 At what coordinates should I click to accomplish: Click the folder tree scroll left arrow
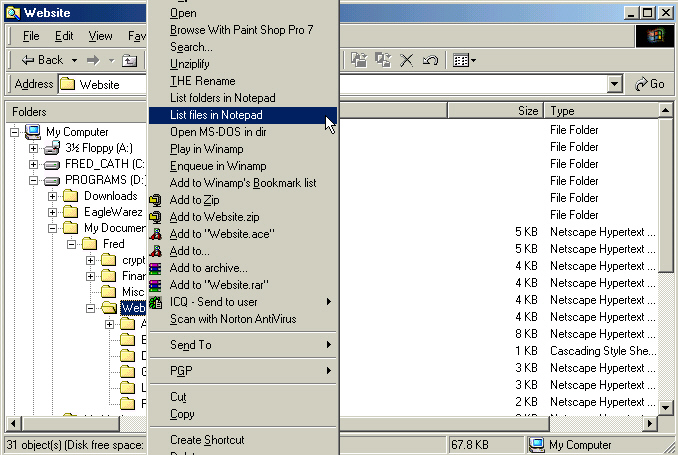tap(13, 423)
